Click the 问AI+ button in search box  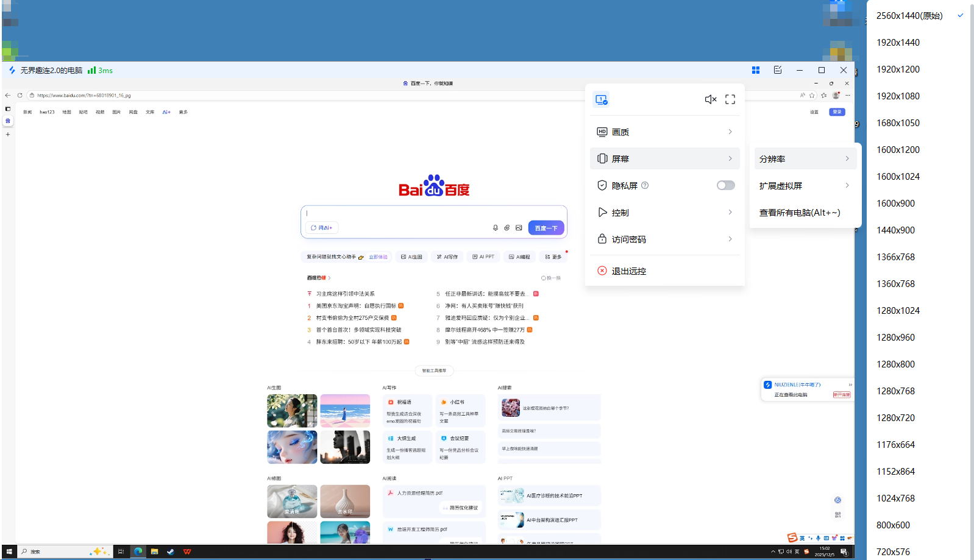click(322, 228)
